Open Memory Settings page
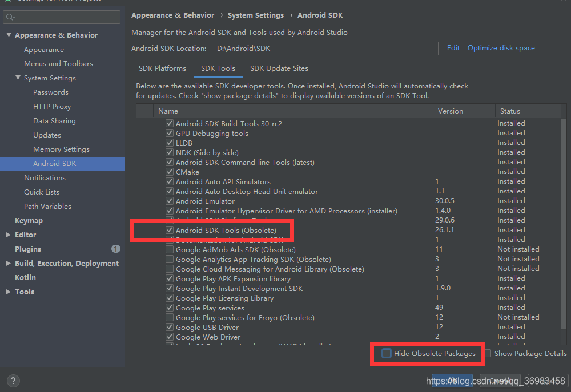The width and height of the screenshot is (571, 392). click(61, 149)
